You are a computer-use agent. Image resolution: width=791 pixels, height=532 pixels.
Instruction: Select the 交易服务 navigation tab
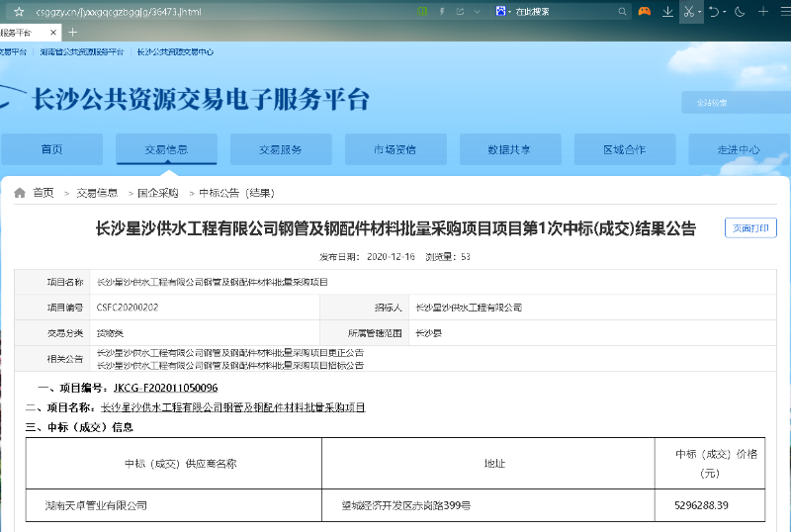coord(280,149)
